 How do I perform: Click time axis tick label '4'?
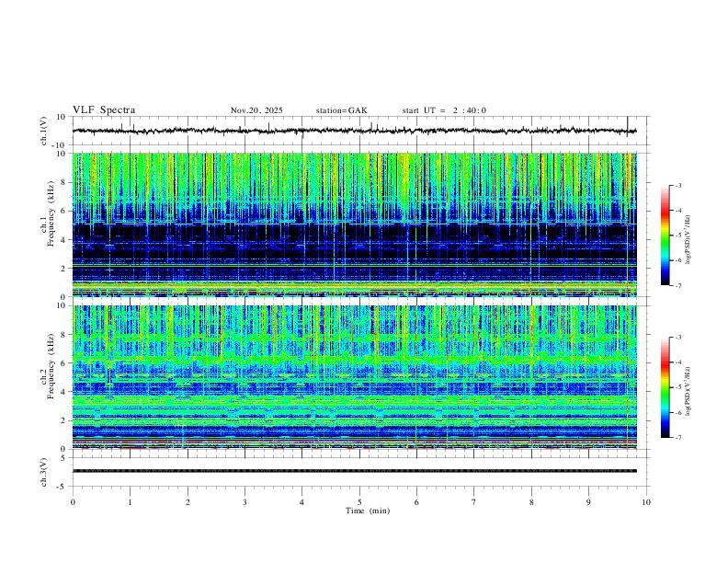coord(302,502)
